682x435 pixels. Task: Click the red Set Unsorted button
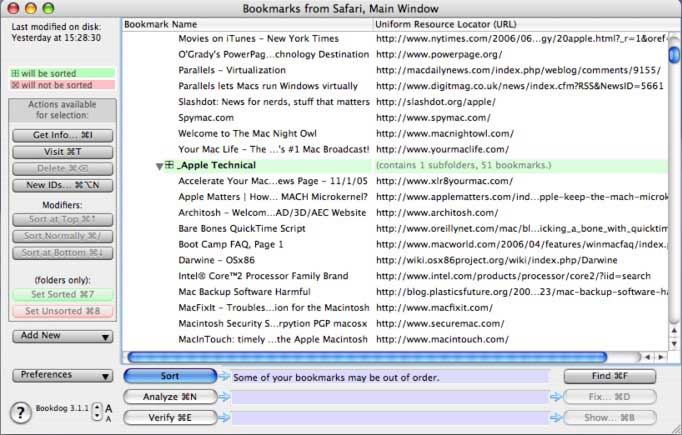[63, 311]
